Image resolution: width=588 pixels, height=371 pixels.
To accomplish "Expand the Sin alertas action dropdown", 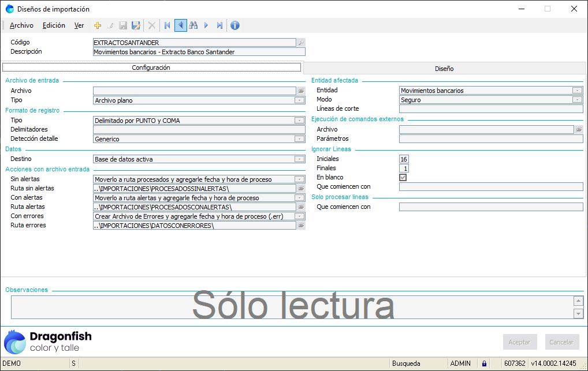I will point(299,179).
